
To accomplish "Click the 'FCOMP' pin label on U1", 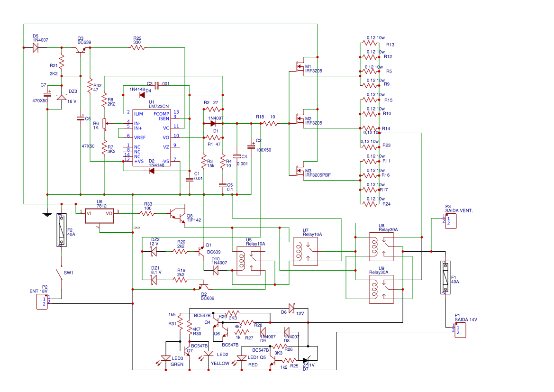I will (161, 114).
